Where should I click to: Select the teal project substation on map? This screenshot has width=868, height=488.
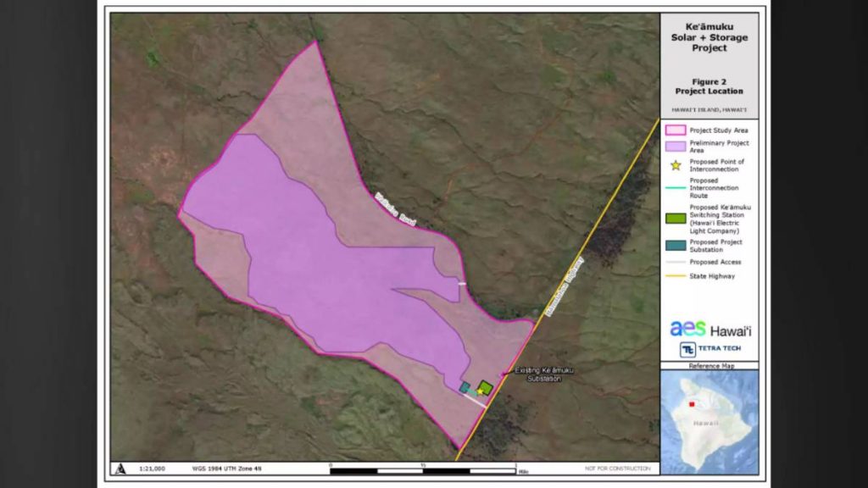(465, 387)
